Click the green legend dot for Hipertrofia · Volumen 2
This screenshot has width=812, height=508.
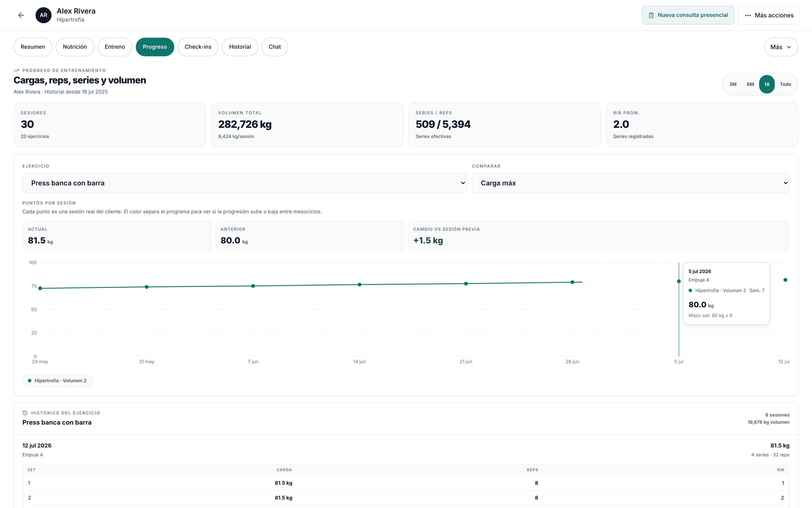pos(30,381)
